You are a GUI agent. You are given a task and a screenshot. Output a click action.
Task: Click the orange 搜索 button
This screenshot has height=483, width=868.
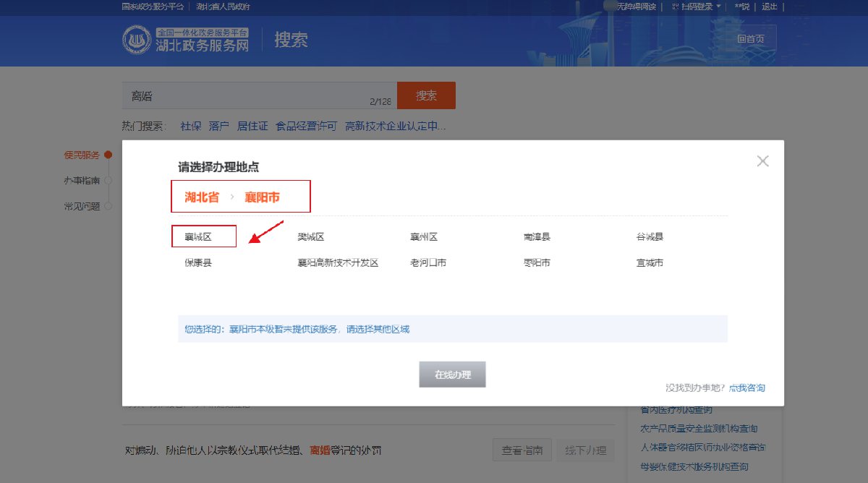tap(426, 95)
